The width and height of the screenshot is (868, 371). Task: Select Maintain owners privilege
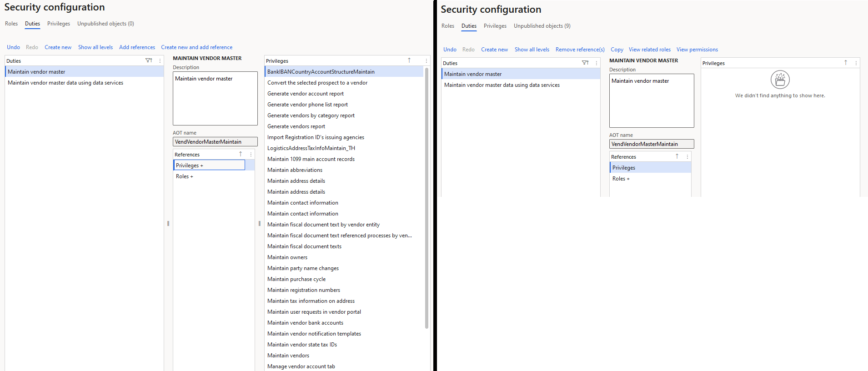(344, 257)
